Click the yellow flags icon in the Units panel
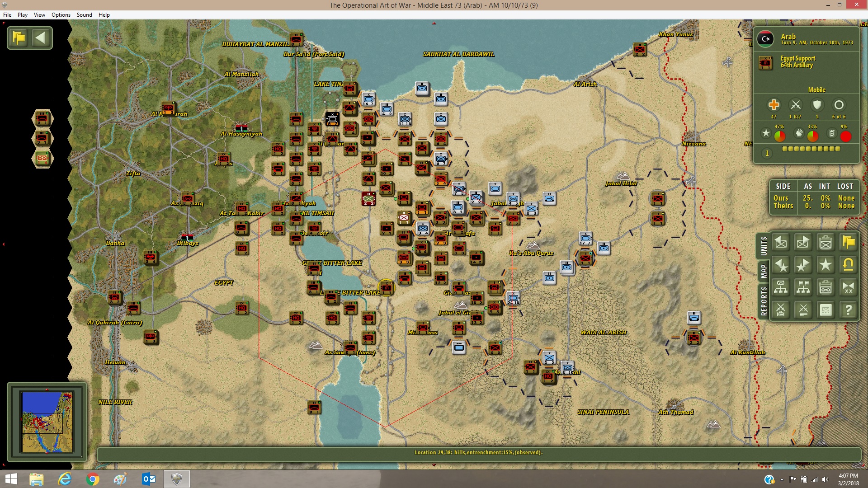The width and height of the screenshot is (868, 488). click(848, 243)
